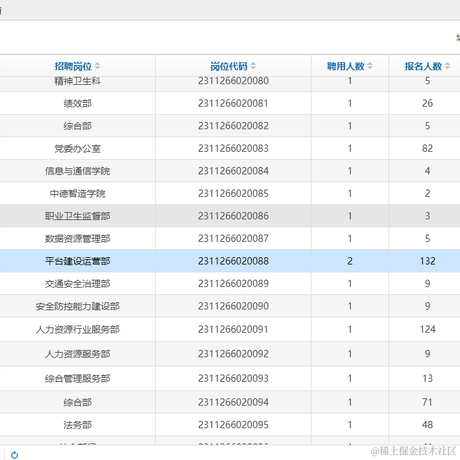Select 综合部 in row 2311266020094
The image size is (460, 460).
pyautogui.click(x=78, y=402)
